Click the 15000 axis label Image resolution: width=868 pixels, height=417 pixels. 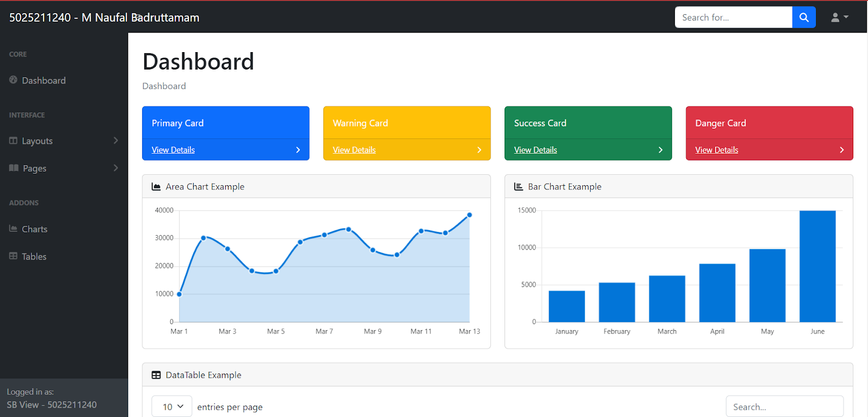pyautogui.click(x=526, y=210)
